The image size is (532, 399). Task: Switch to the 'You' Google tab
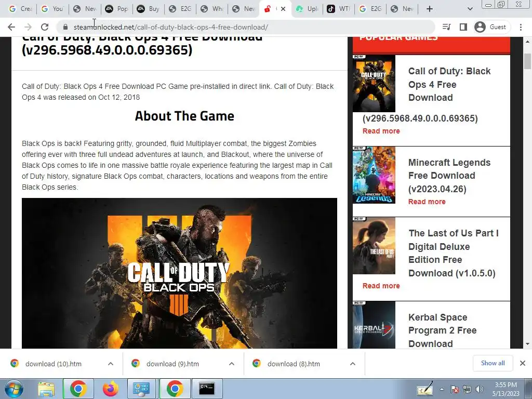(52, 9)
